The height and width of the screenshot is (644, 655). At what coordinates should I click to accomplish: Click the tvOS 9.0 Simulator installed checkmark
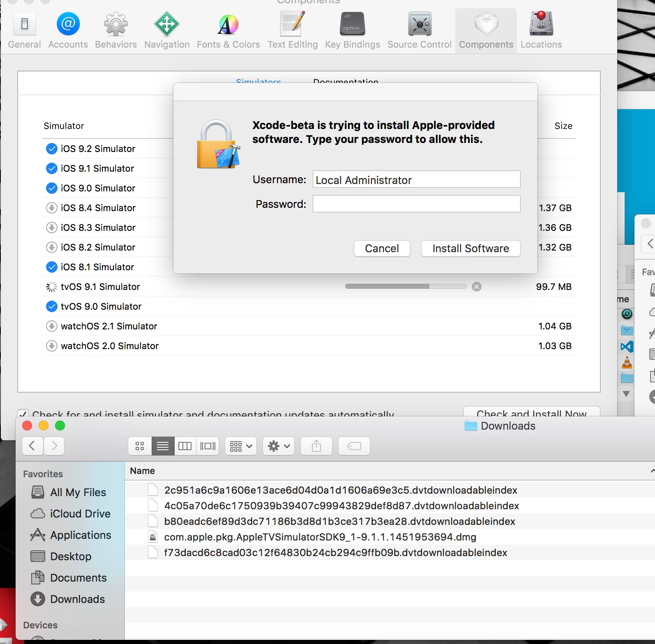click(51, 306)
